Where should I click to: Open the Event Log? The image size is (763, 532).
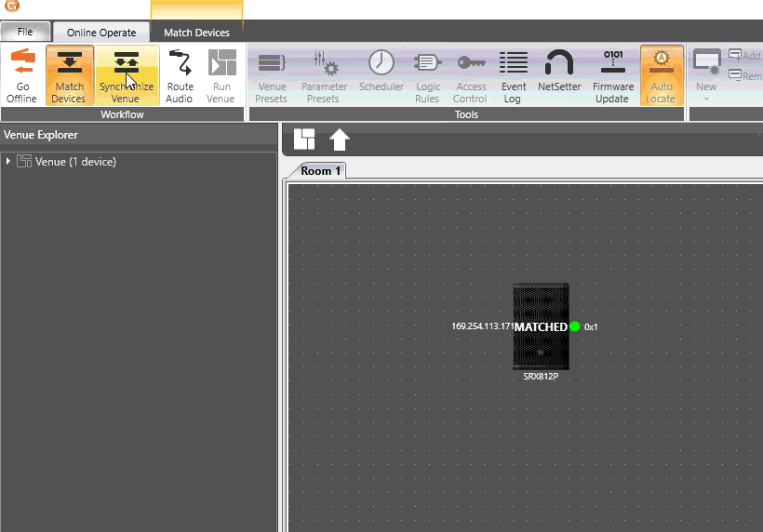coord(513,75)
